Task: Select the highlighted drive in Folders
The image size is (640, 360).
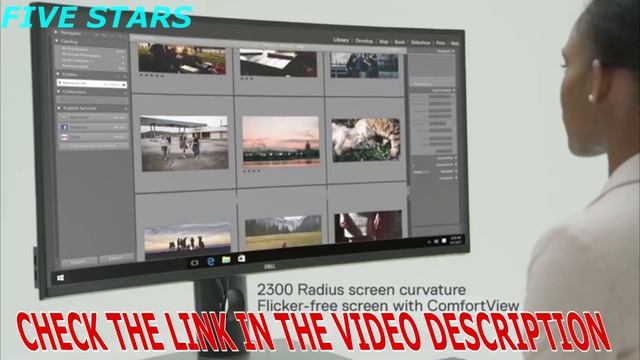Action: (x=92, y=83)
